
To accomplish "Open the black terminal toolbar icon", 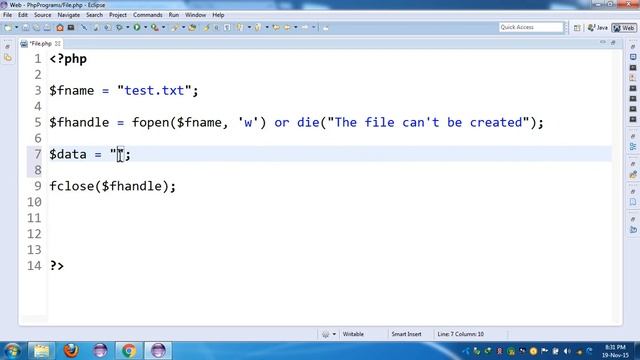I will click(x=71, y=27).
